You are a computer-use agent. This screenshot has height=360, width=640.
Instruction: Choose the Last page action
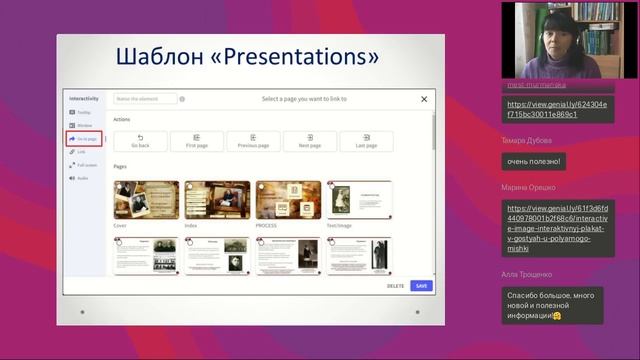pyautogui.click(x=367, y=141)
